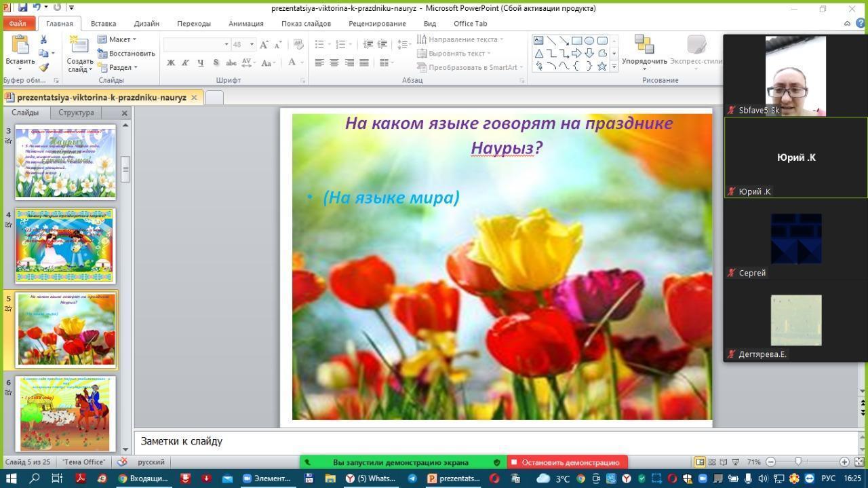Viewport: 868px width, 488px height.
Task: Toggle italic formatting К
Action: point(185,62)
